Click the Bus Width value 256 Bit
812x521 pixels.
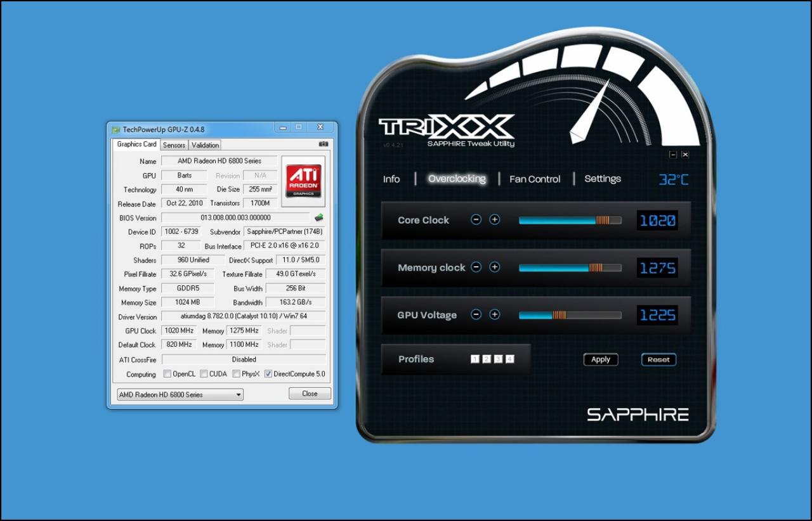click(x=296, y=288)
